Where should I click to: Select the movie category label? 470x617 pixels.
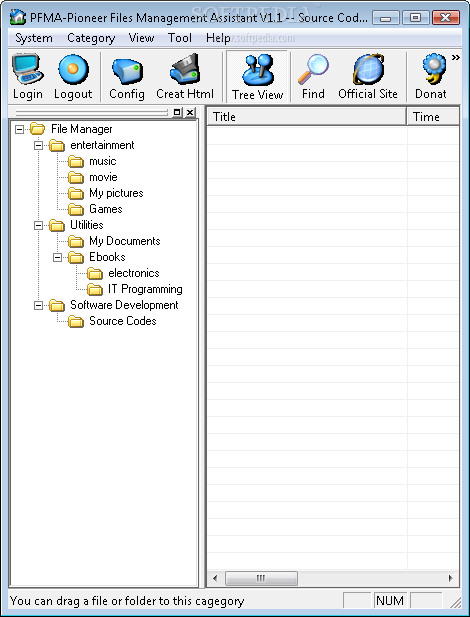click(x=103, y=177)
